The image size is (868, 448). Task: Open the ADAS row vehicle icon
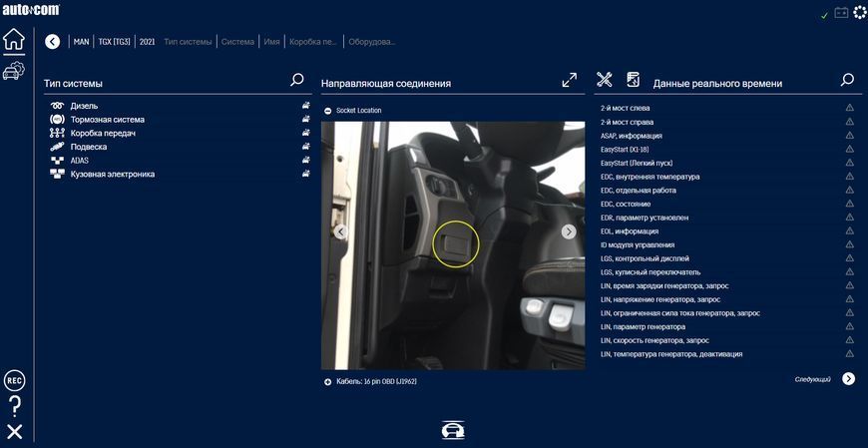(x=305, y=160)
